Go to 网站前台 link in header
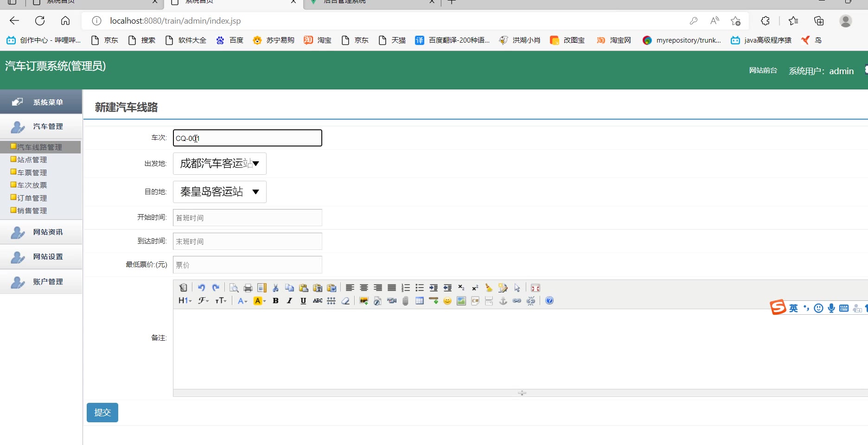This screenshot has width=868, height=445. [x=763, y=70]
